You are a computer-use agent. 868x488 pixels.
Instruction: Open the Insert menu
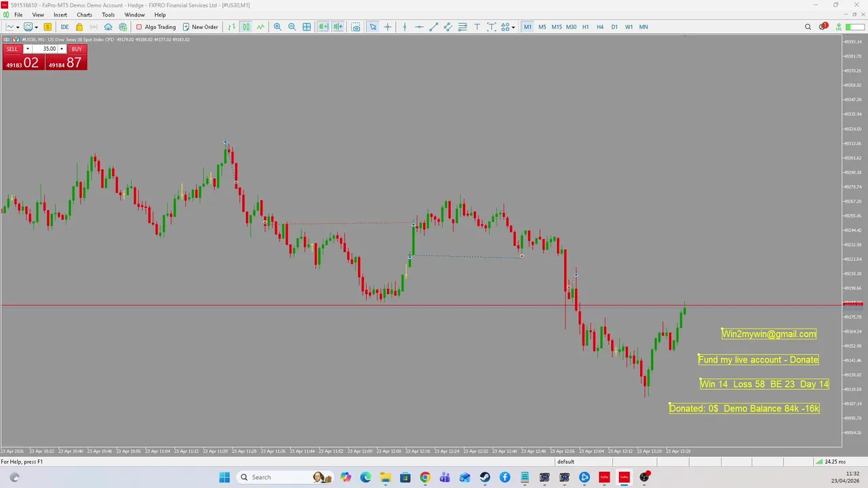click(x=60, y=15)
